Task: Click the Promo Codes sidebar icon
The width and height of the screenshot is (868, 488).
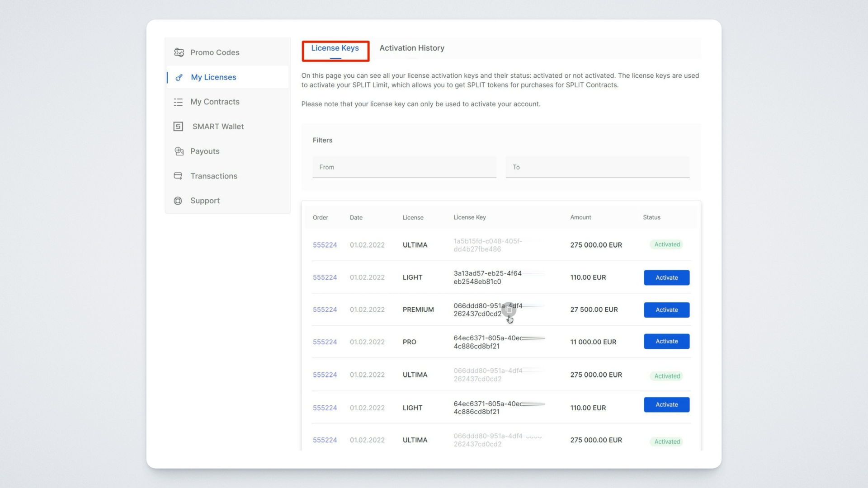Action: click(179, 52)
